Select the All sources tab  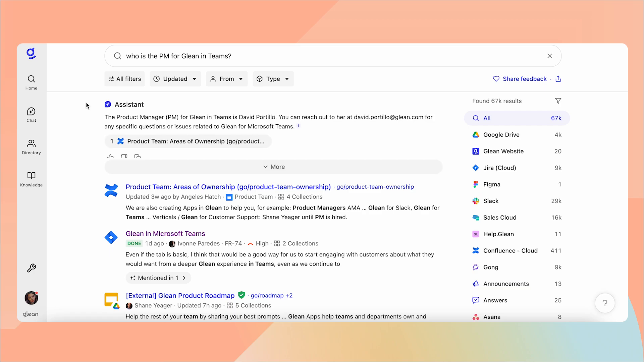(x=517, y=118)
